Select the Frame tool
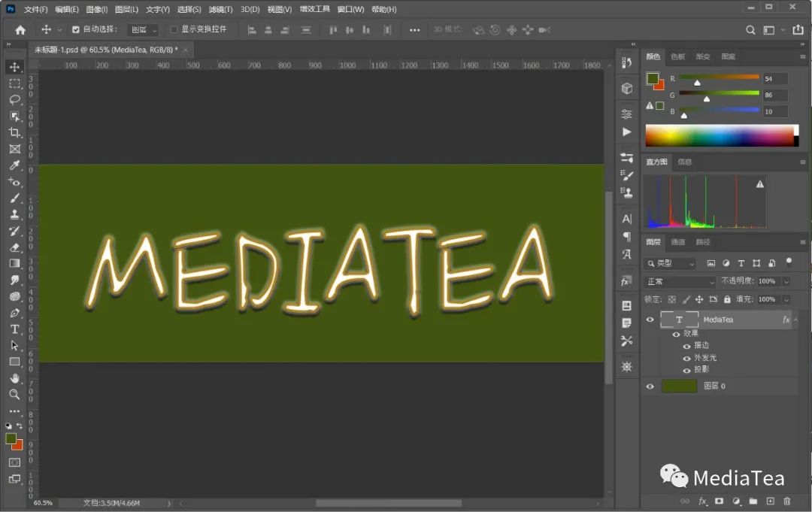 point(14,149)
